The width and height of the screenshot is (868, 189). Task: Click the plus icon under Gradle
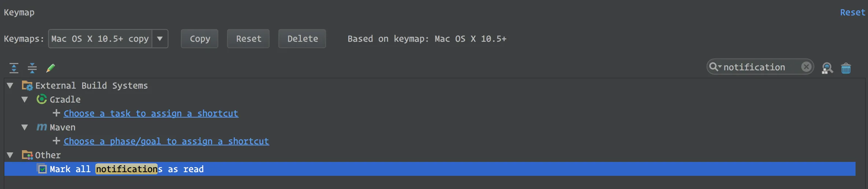tap(56, 113)
